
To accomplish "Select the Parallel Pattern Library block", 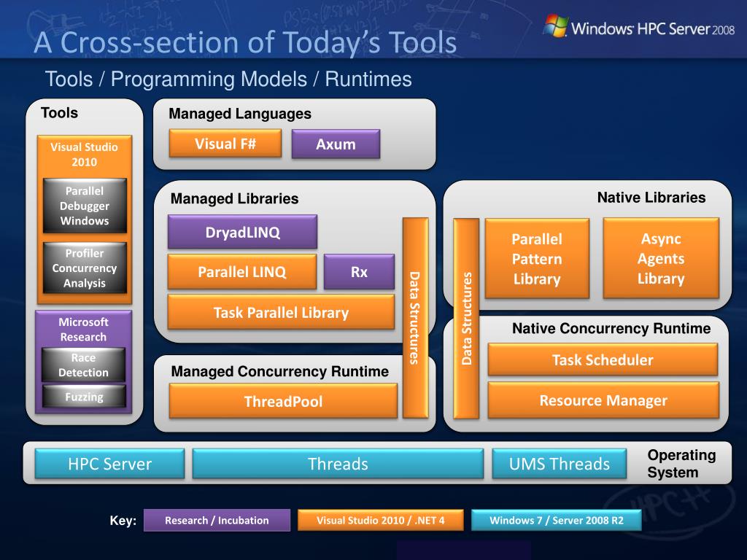I will 537,259.
